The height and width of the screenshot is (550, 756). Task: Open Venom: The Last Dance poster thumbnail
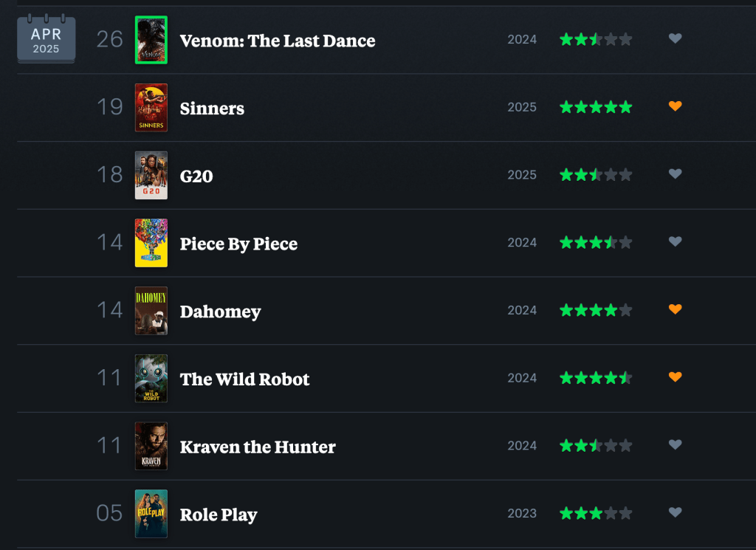(151, 40)
